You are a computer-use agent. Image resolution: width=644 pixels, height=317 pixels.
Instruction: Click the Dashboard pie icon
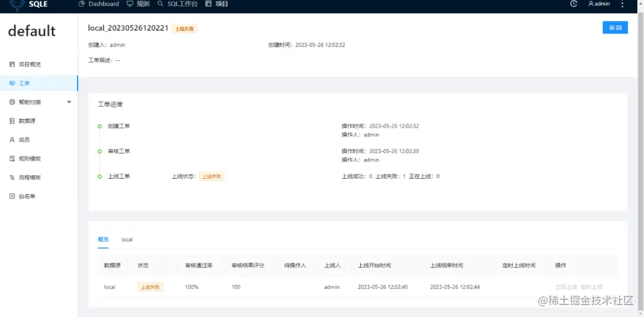(81, 4)
